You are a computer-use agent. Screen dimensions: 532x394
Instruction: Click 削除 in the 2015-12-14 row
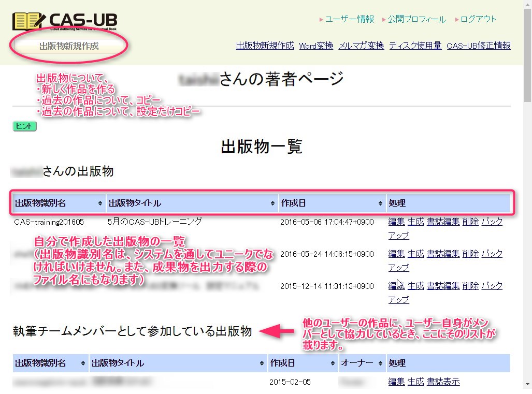click(470, 286)
